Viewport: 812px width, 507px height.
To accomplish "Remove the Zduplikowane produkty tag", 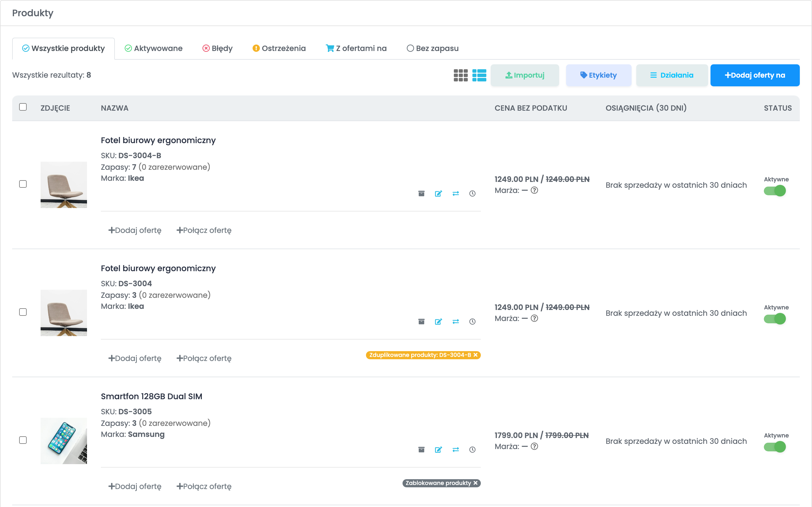I will pyautogui.click(x=476, y=355).
